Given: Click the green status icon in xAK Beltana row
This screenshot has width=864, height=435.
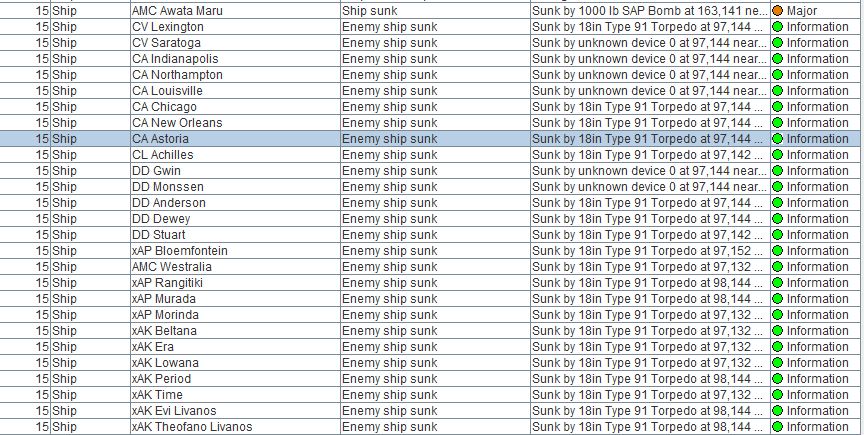Looking at the screenshot, I should click(x=777, y=330).
